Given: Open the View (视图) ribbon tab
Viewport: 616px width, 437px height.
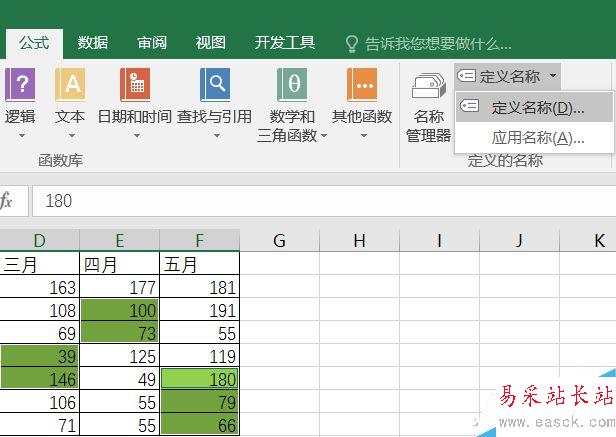Looking at the screenshot, I should 211,43.
